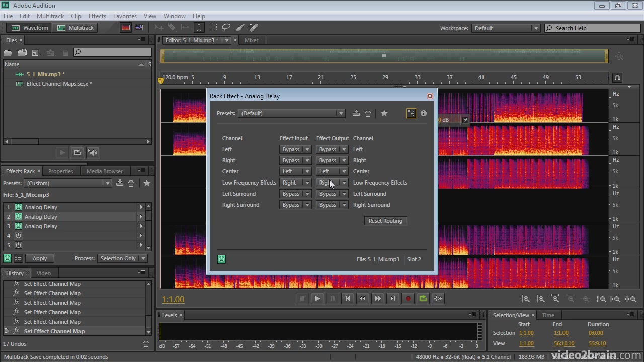Select 5_1_Mix.mp3 in Files panel

[45, 74]
